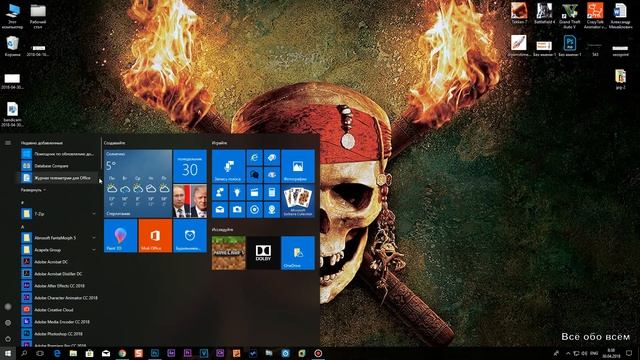640x360 pixels.
Task: Open the OneDrive tile
Action: pyautogui.click(x=298, y=253)
